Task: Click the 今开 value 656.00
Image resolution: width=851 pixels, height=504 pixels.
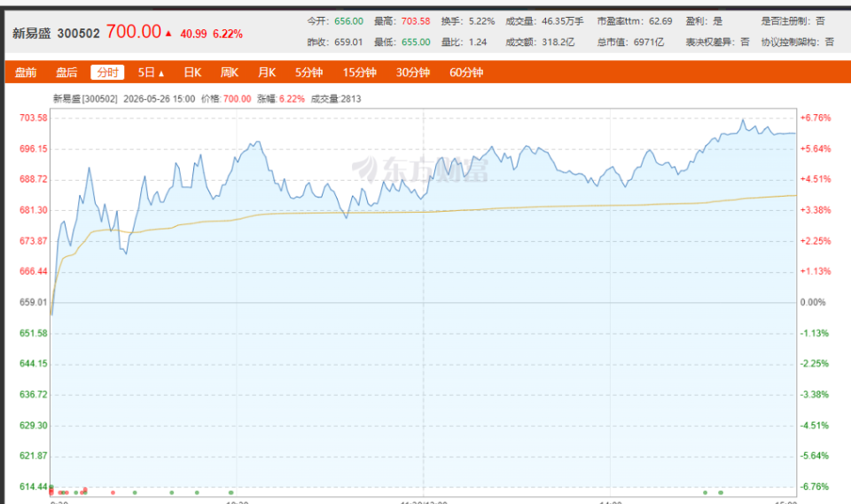Action: (x=348, y=21)
